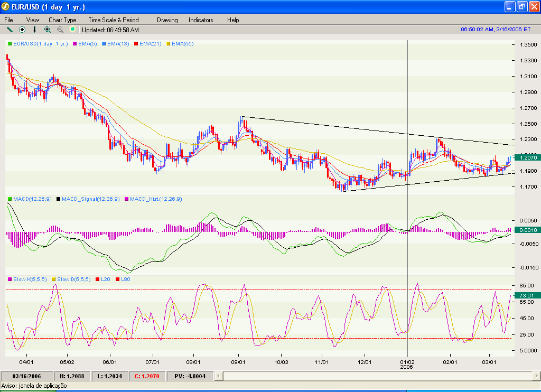This screenshot has height=392, width=541.
Task: Select the zoom in magnifier tool
Action: pyautogui.click(x=47, y=30)
